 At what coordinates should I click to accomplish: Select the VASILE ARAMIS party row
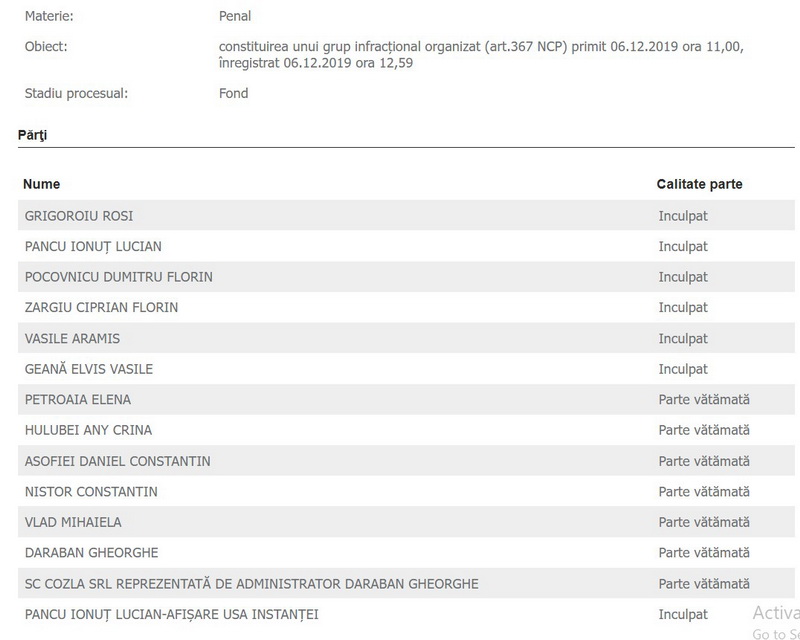pyautogui.click(x=72, y=339)
